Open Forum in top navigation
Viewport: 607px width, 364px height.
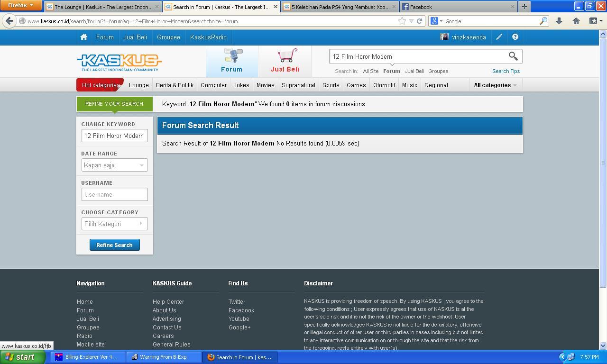105,37
